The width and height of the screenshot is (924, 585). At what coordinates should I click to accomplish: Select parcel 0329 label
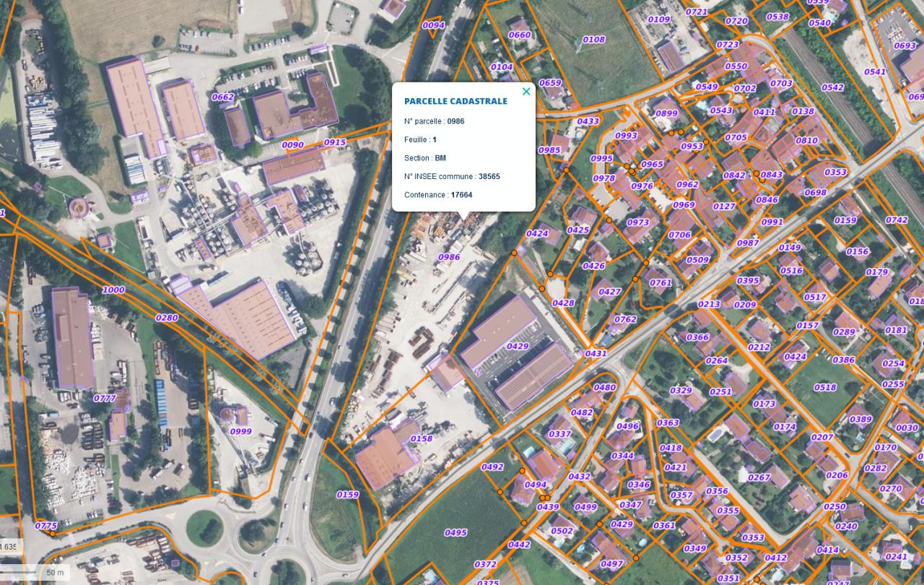[x=681, y=391]
